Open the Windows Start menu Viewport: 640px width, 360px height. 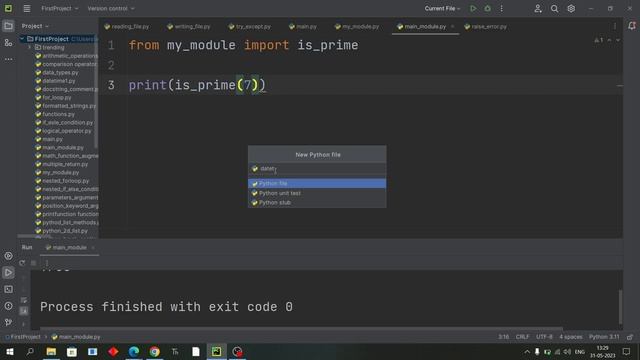pos(9,351)
